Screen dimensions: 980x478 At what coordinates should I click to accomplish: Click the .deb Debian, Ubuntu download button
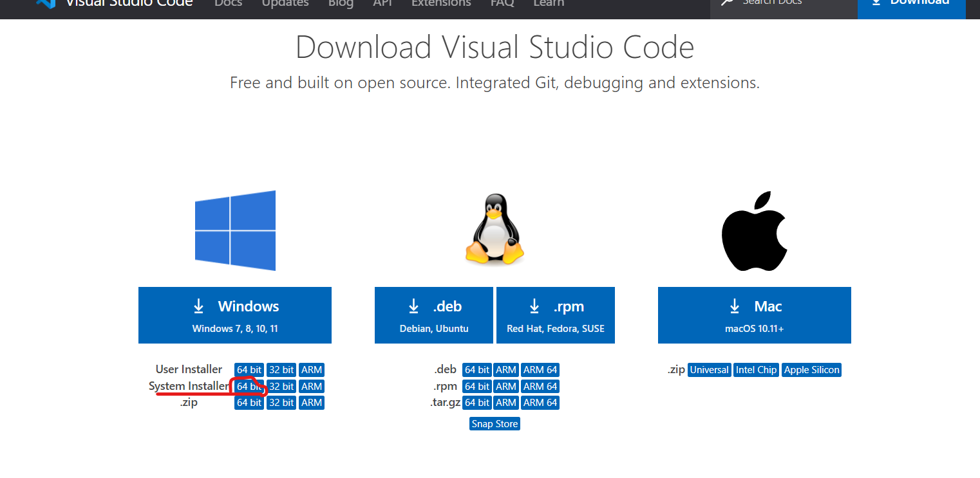pyautogui.click(x=434, y=315)
